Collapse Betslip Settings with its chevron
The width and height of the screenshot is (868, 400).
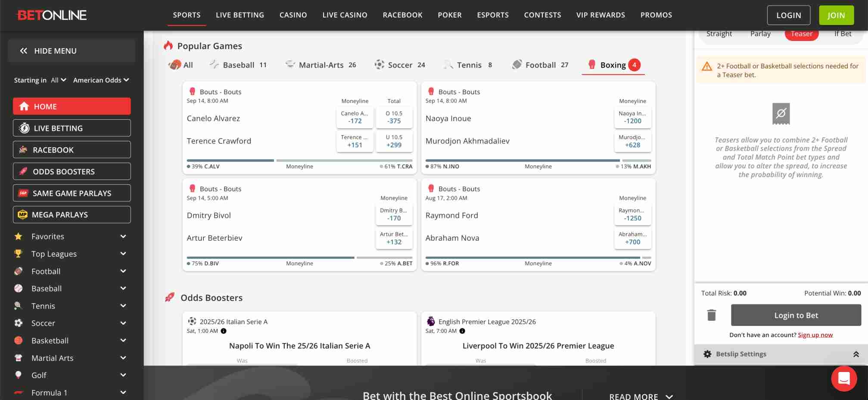855,353
